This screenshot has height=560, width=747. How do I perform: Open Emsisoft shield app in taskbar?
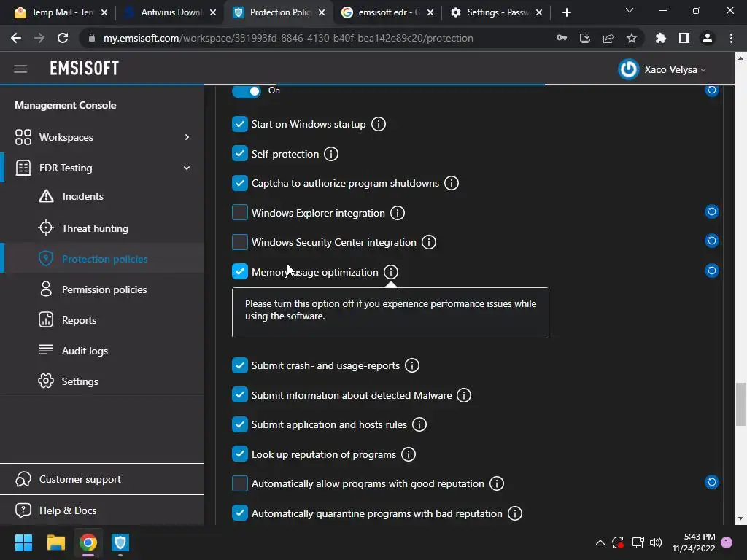(x=120, y=542)
